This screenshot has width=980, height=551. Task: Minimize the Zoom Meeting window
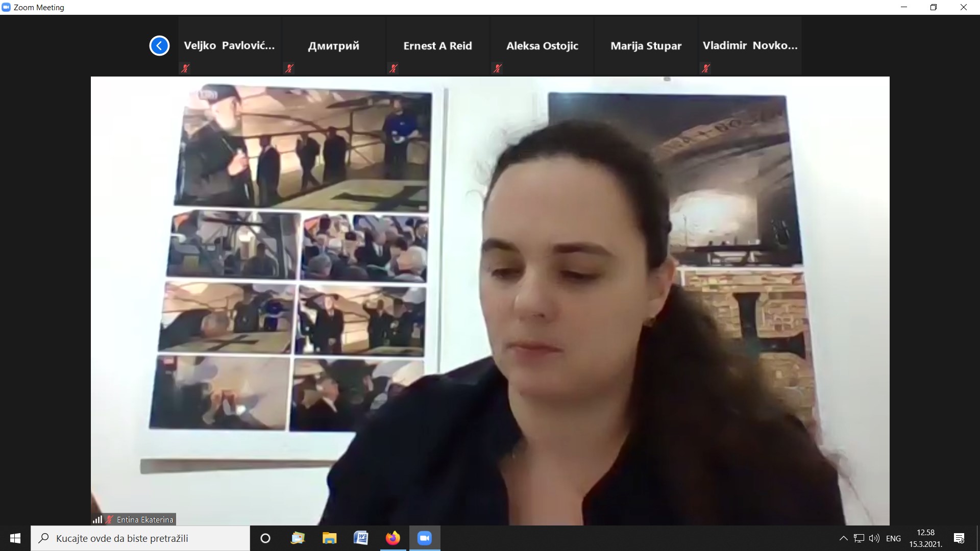pyautogui.click(x=904, y=7)
